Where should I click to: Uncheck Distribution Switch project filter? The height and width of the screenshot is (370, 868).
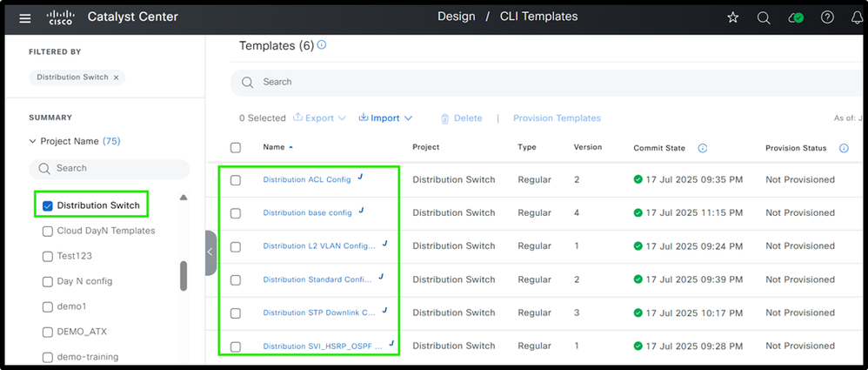(48, 205)
